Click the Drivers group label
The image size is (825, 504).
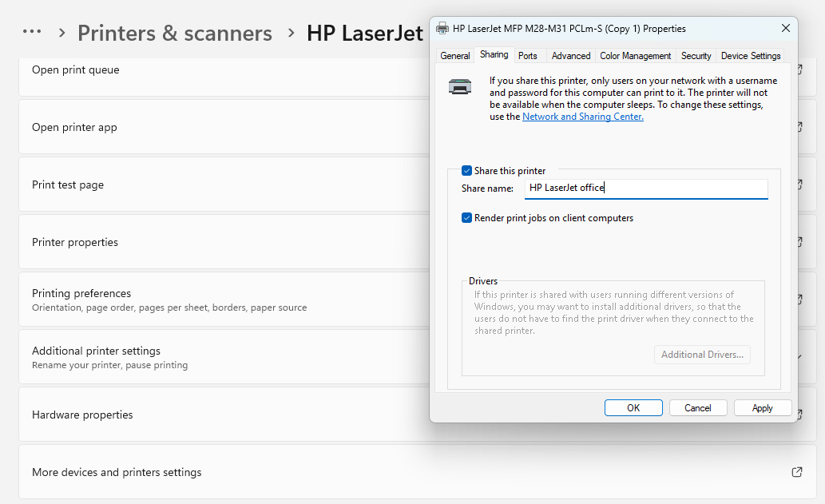tap(483, 281)
